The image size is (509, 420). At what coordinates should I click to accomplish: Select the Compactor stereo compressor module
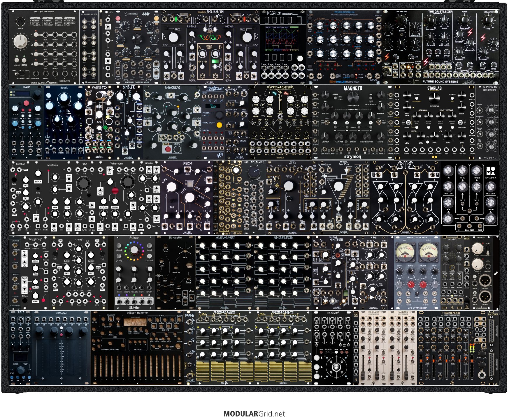[x=452, y=273]
